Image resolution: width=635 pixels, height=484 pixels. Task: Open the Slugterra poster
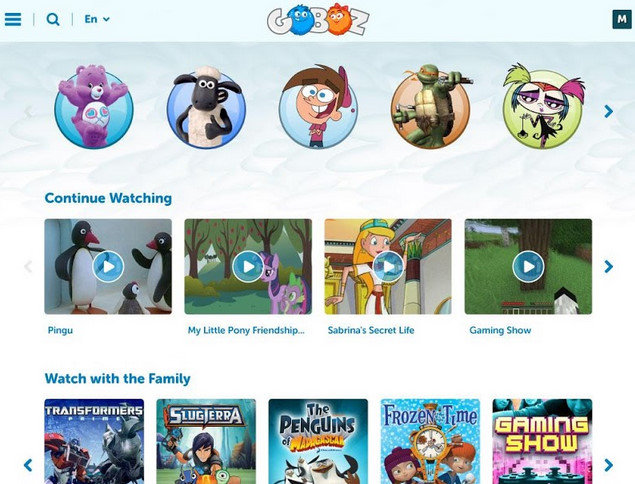click(x=206, y=441)
